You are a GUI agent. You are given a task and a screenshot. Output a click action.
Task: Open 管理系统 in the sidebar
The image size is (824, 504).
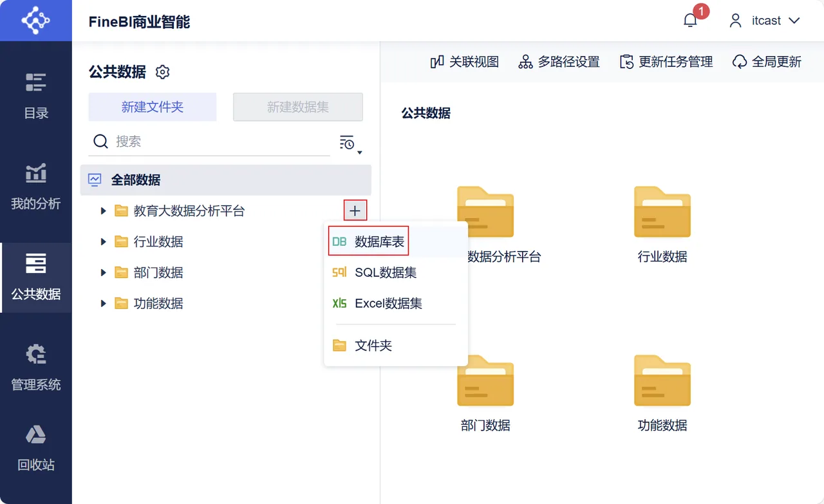(36, 368)
